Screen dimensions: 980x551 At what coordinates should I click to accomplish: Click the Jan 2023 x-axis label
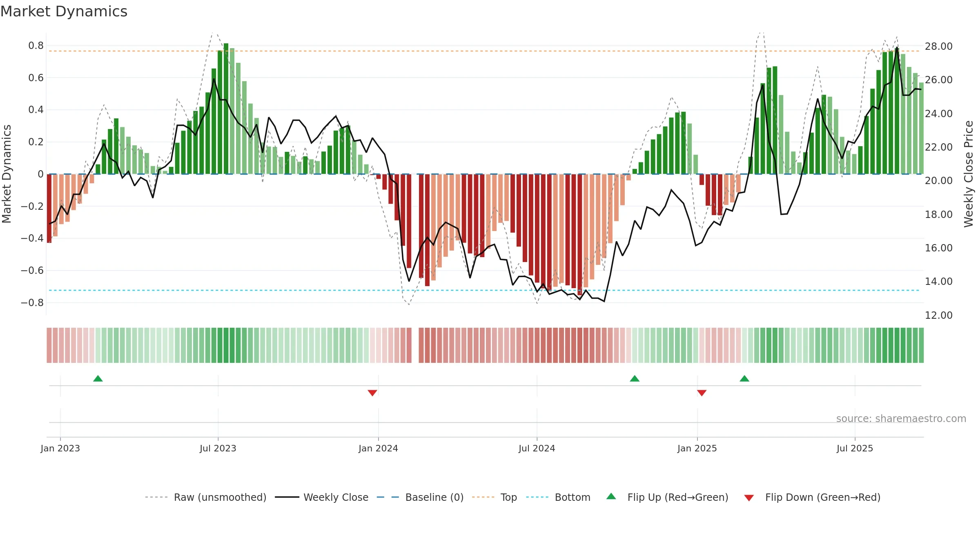[x=60, y=448]
